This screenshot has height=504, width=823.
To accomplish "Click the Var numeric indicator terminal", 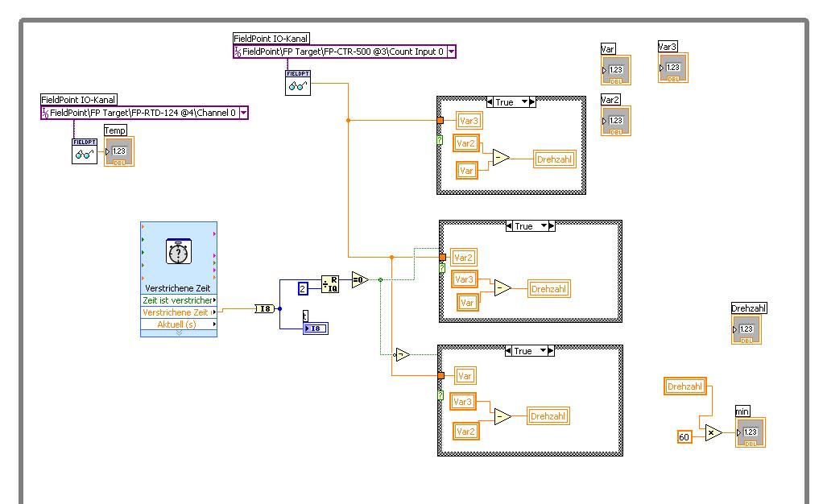I will pos(616,70).
